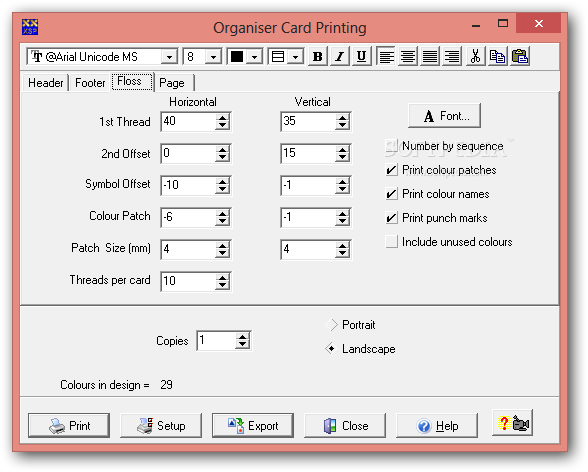This screenshot has height=472, width=588.
Task: Click 1st Thread horizontal value field
Action: [188, 121]
